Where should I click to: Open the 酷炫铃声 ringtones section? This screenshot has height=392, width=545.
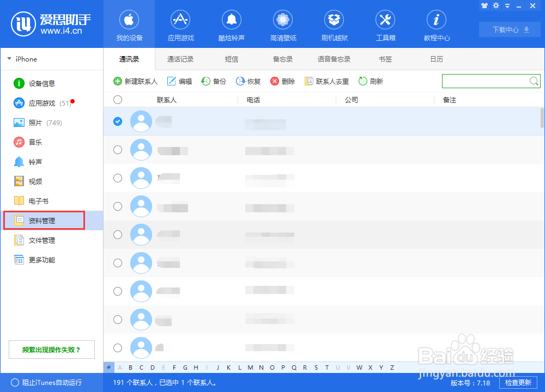[x=232, y=24]
